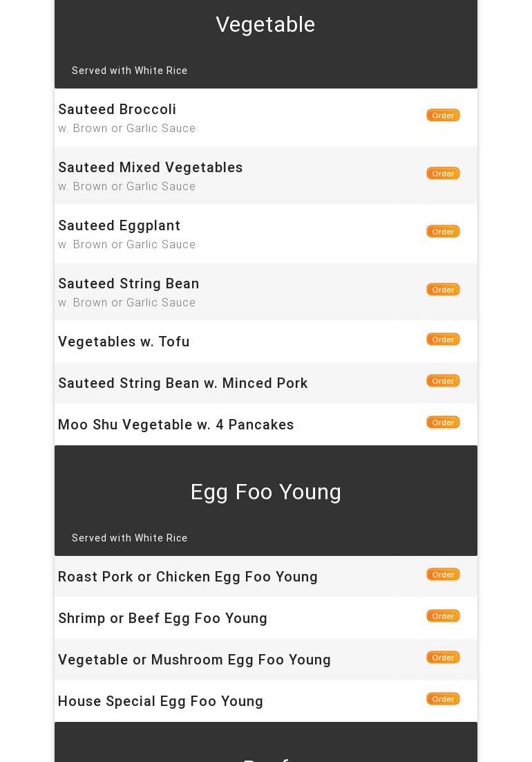
Task: Click the House Special Egg Foo Young name
Action: click(x=161, y=701)
